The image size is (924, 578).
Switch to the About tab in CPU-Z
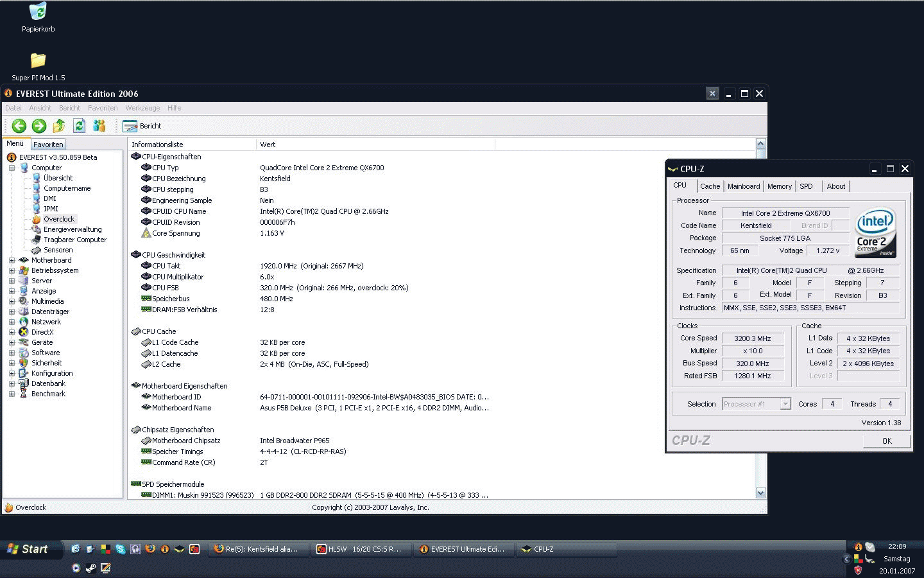(x=836, y=186)
